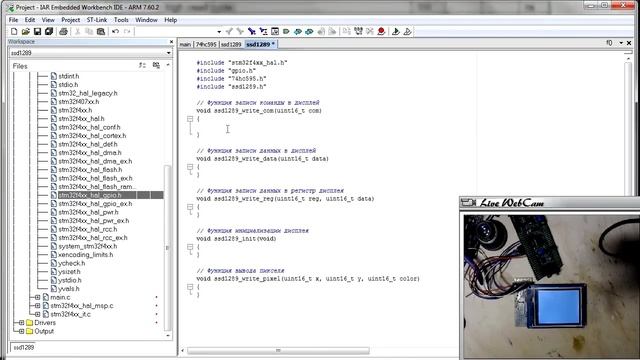
Task: Open the Edit menu
Action: click(30, 20)
